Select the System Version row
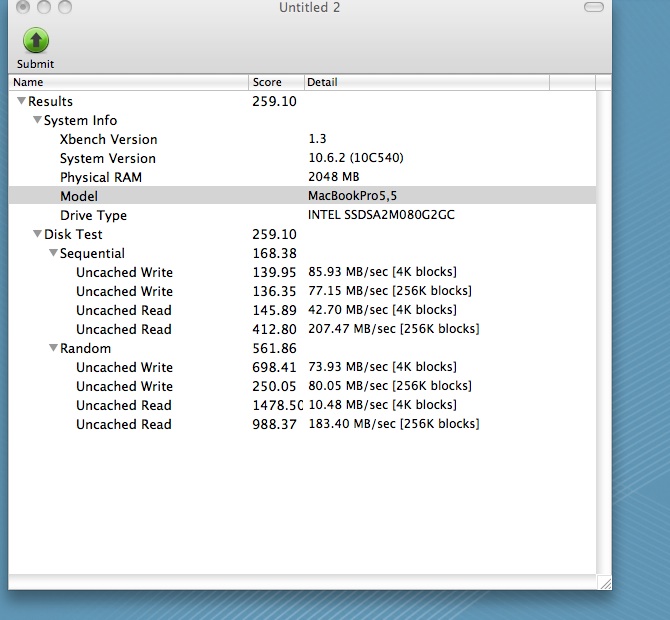The height and width of the screenshot is (620, 670). click(x=302, y=158)
